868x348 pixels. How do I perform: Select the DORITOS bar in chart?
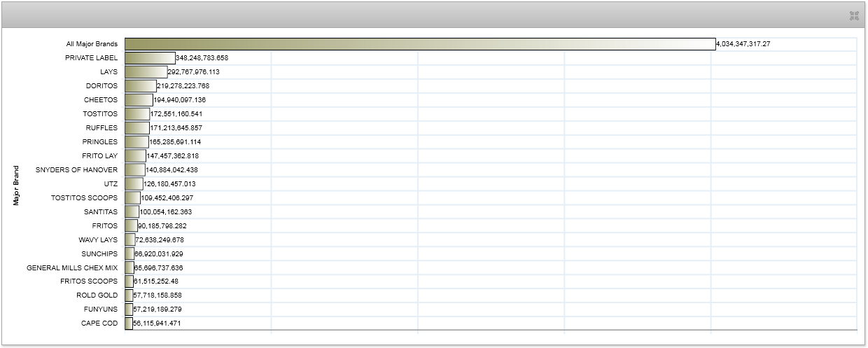pyautogui.click(x=141, y=86)
